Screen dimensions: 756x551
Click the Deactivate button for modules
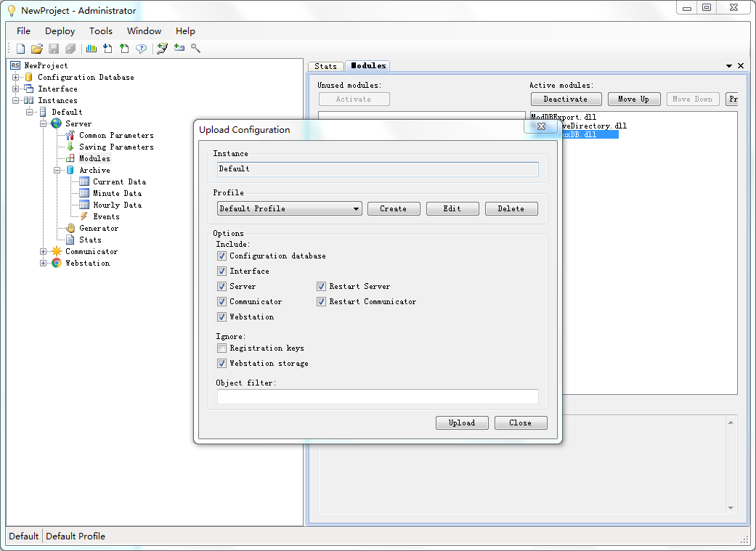pos(566,98)
